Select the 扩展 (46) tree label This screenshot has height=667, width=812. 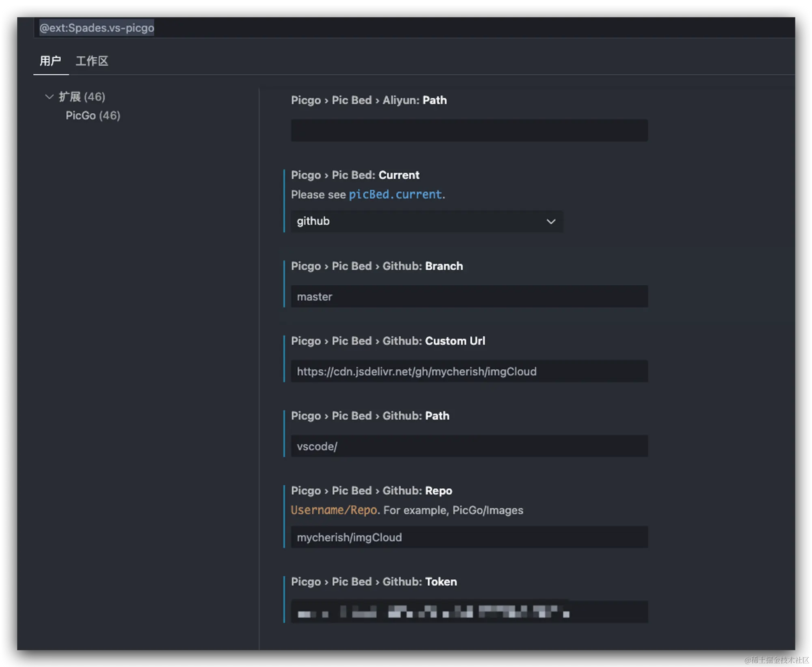82,97
